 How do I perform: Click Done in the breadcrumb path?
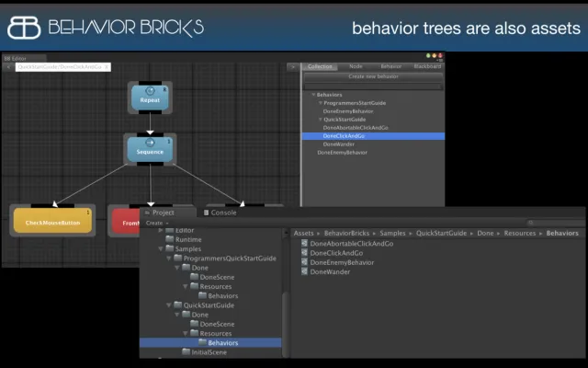[x=485, y=233]
